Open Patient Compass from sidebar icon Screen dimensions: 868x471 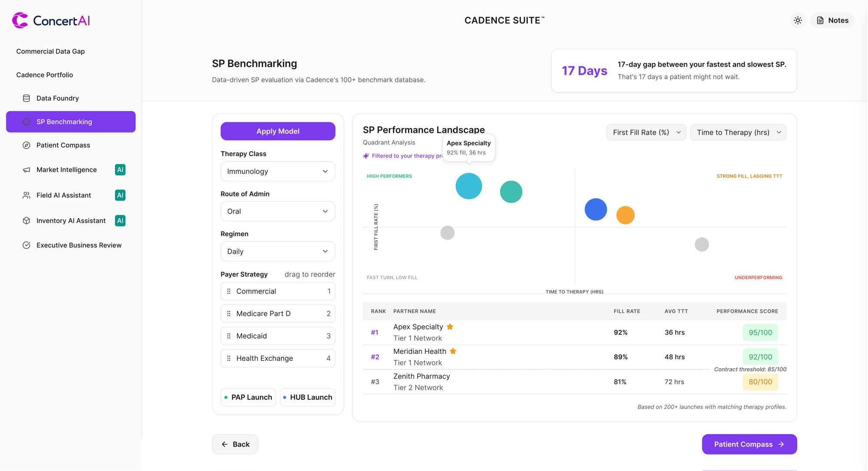click(x=27, y=145)
